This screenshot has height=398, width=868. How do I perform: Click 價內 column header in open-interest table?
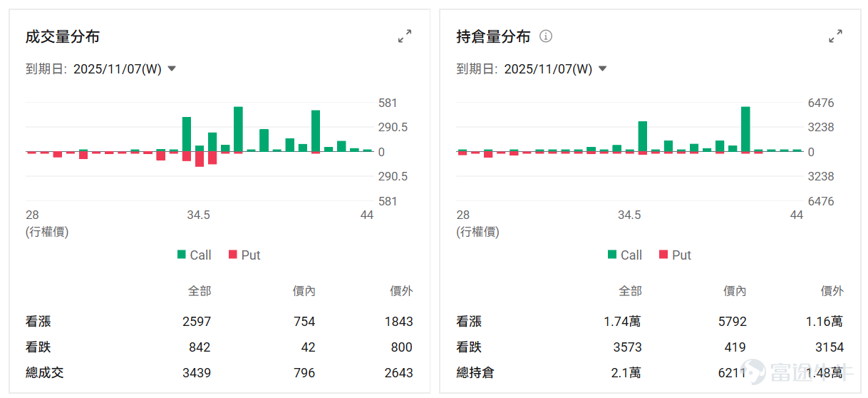pos(735,291)
